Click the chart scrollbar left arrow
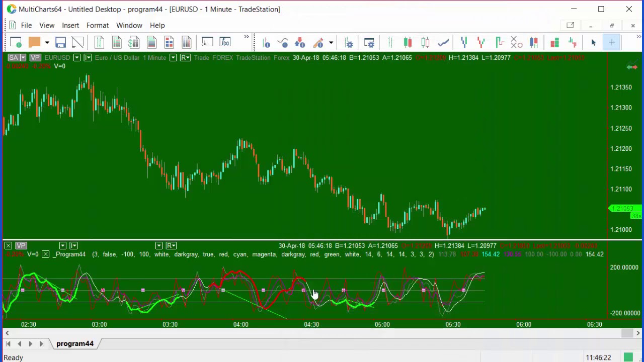644x362 pixels. (x=7, y=333)
